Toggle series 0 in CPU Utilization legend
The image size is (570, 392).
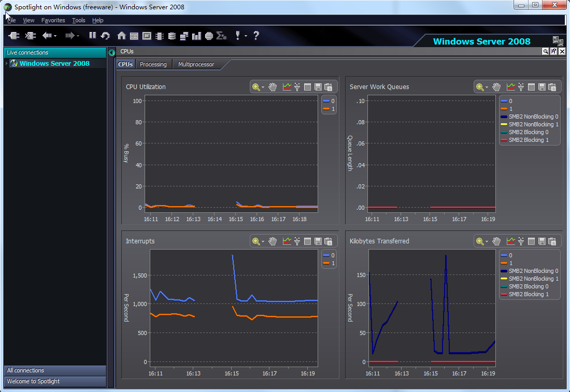pos(329,101)
